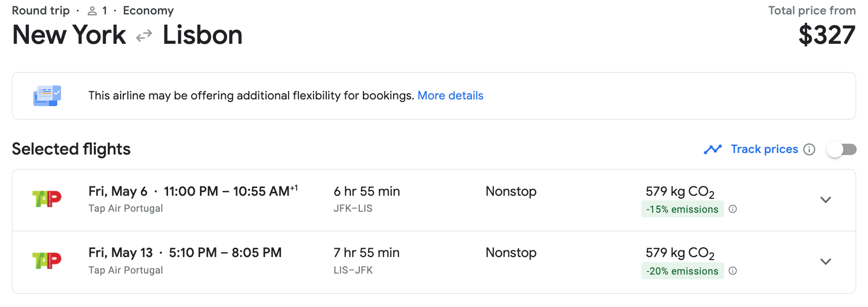Click the Track prices label
Image resolution: width=868 pixels, height=307 pixels.
[764, 149]
